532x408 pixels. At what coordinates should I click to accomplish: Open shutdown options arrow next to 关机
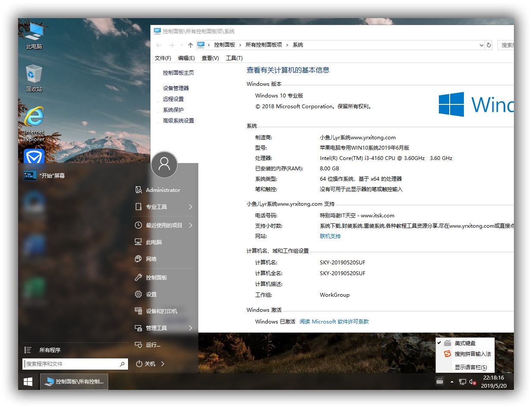click(163, 364)
